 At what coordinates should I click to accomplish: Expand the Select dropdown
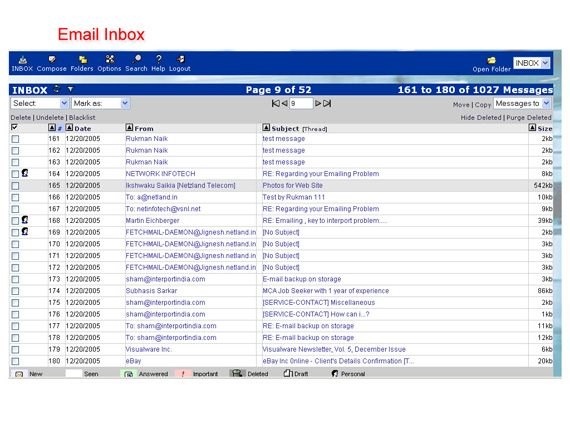click(x=40, y=103)
